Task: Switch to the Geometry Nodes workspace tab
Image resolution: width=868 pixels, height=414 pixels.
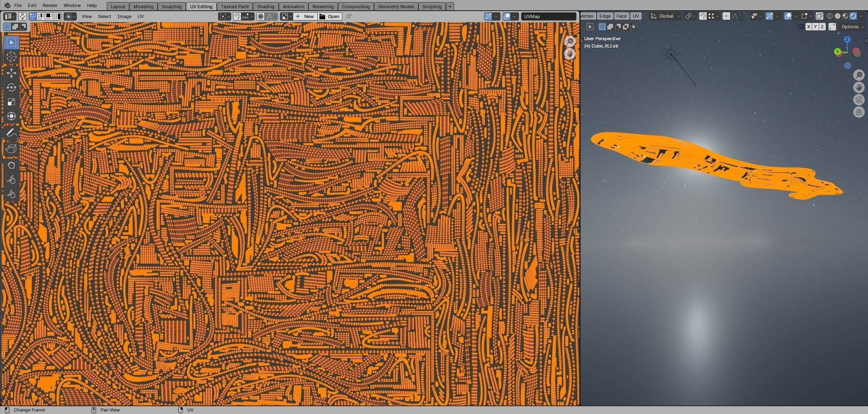Action: (x=396, y=7)
